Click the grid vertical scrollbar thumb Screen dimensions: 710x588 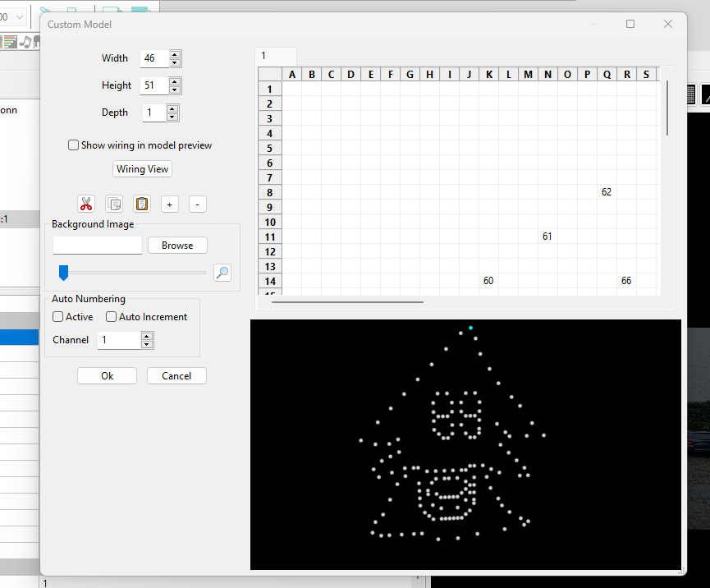(x=667, y=108)
